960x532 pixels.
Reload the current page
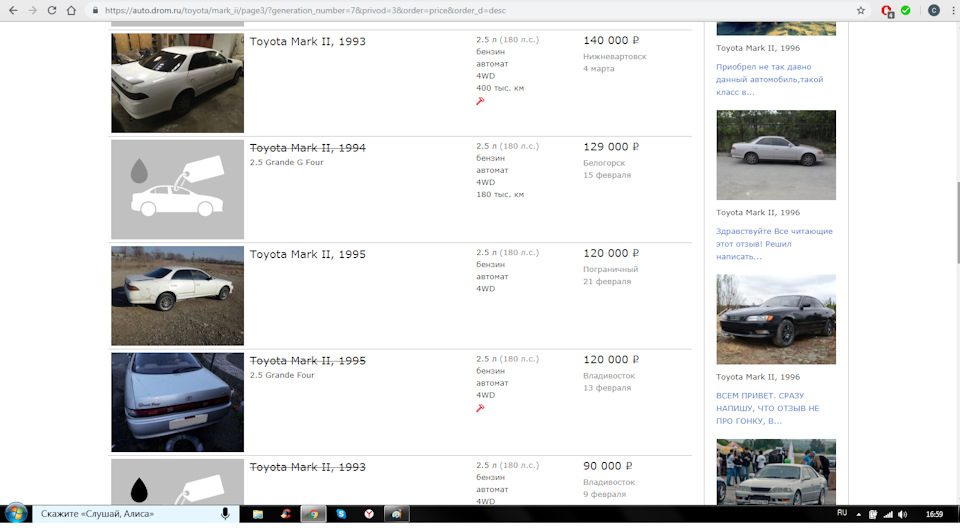(52, 10)
